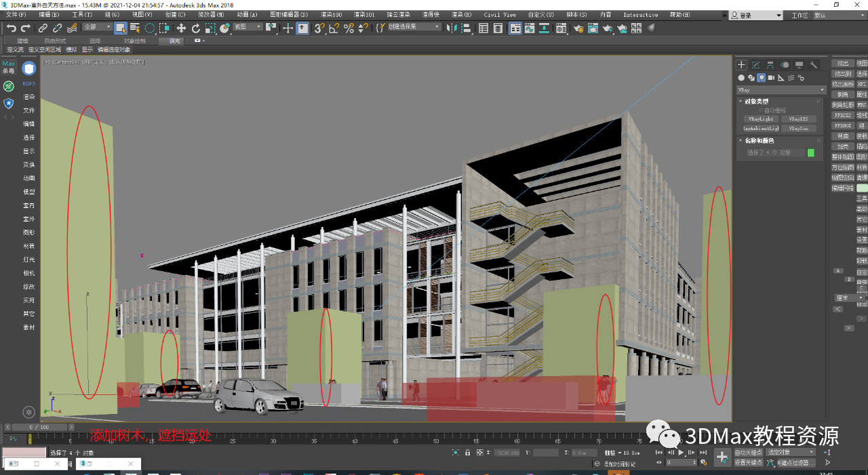Toggle Scene Explorer icon

(484, 28)
